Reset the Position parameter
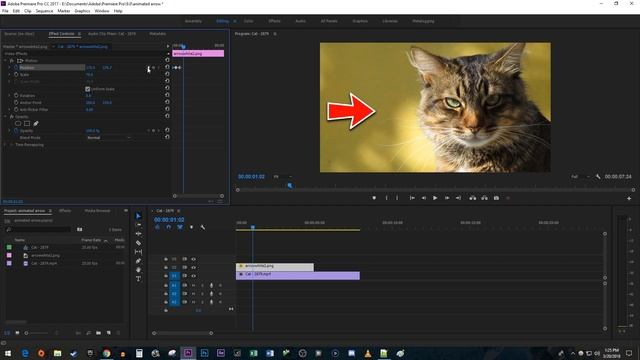The width and height of the screenshot is (640, 360). 167,67
